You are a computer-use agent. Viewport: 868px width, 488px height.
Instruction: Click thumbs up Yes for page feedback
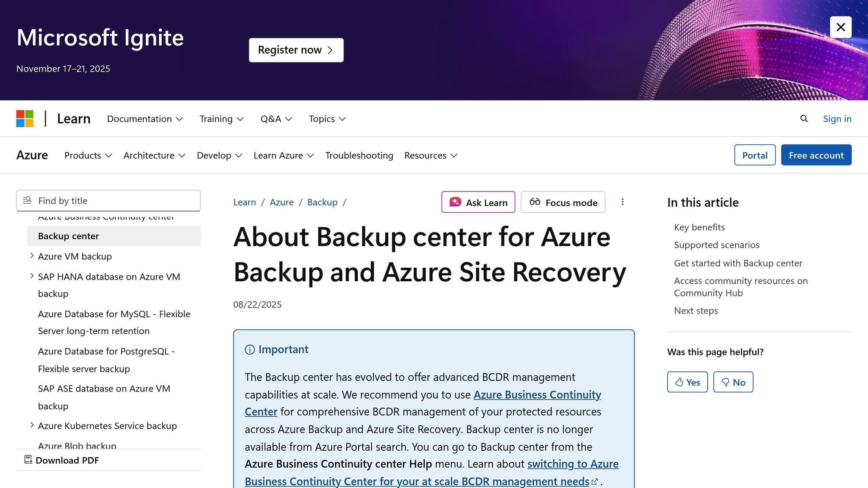[687, 382]
